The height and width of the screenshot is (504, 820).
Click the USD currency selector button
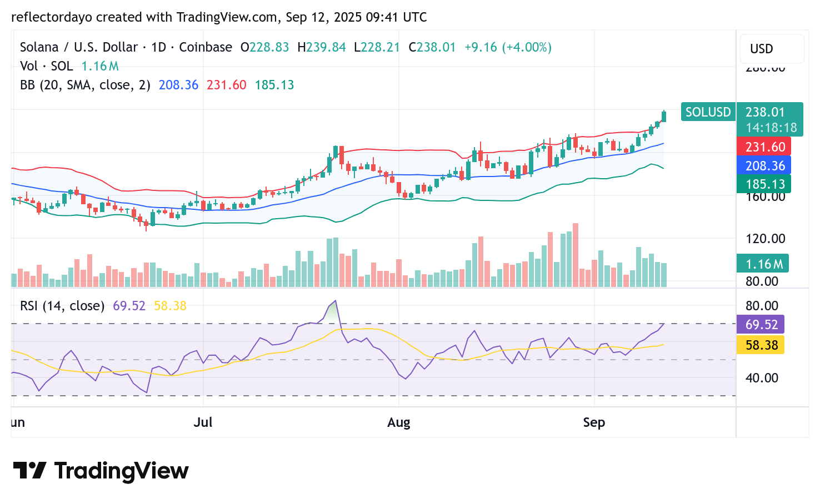coord(771,49)
